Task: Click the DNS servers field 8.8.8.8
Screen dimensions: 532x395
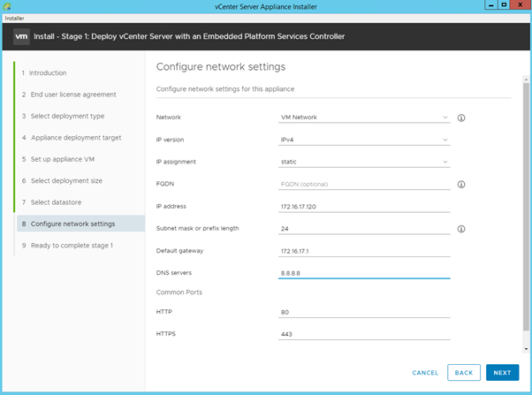Action: tap(364, 273)
